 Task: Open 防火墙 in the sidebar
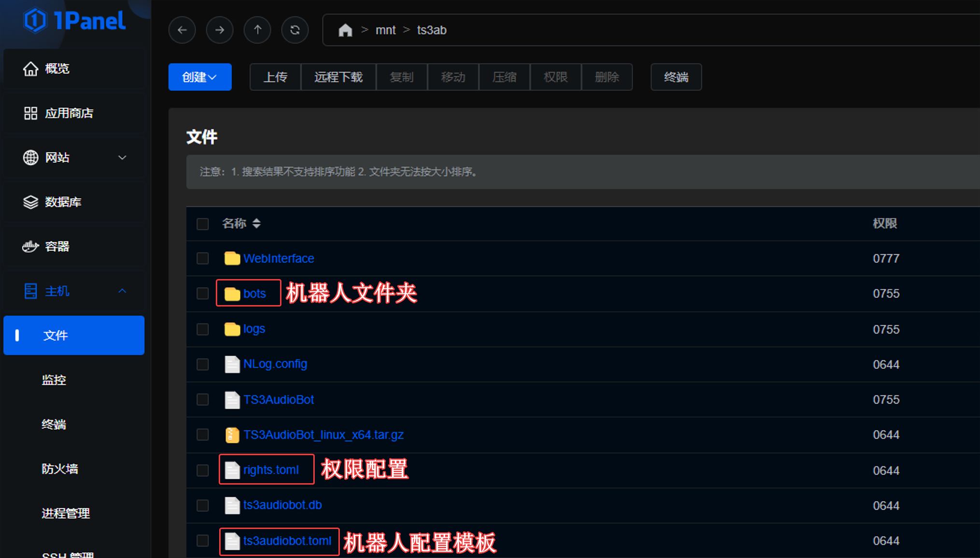point(60,469)
